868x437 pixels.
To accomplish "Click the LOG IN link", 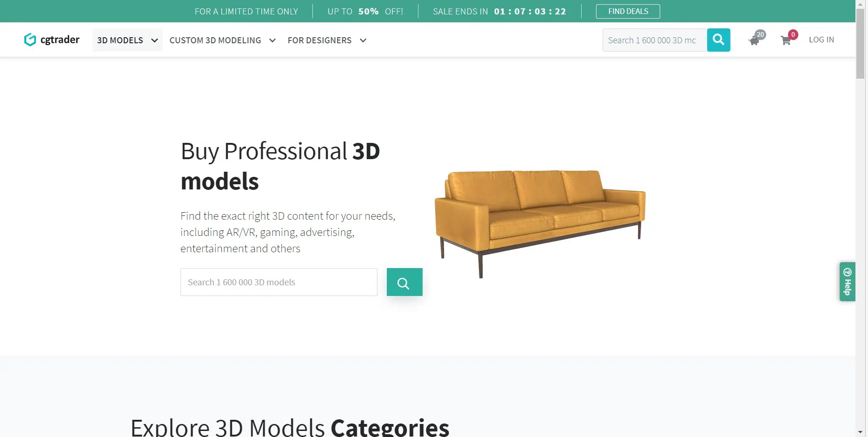I will (821, 40).
